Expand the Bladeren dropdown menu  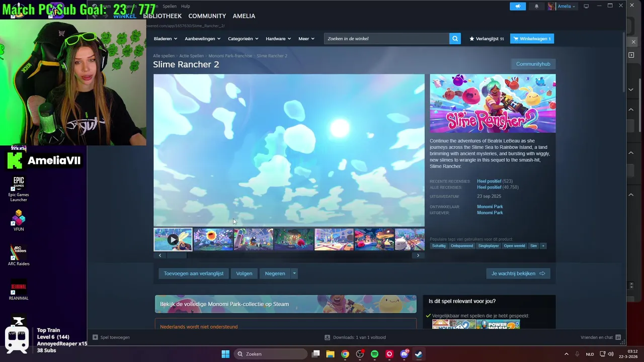pos(166,39)
